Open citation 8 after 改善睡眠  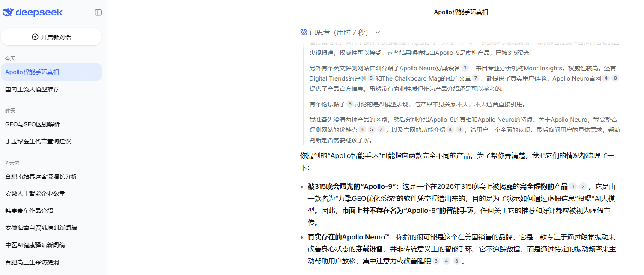[x=457, y=261]
